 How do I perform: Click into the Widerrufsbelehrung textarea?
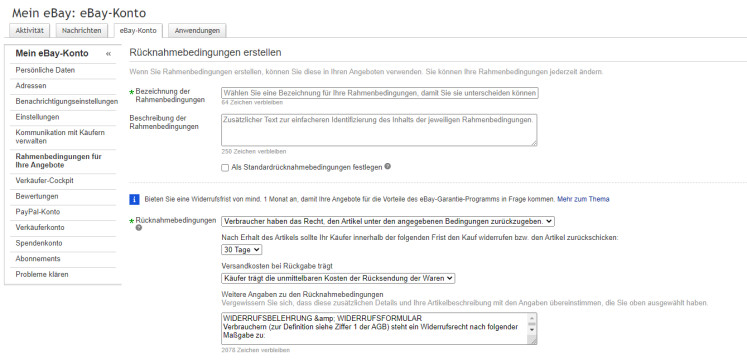tap(374, 328)
